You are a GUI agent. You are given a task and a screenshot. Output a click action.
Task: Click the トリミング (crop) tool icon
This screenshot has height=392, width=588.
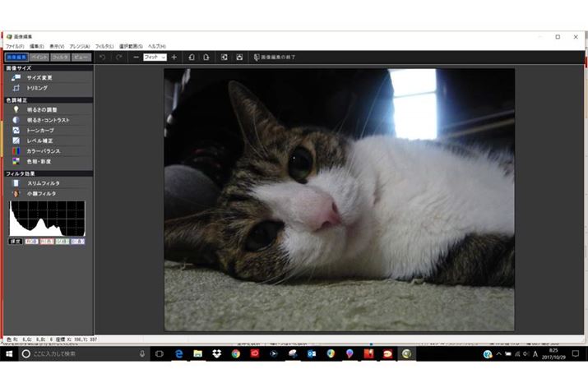click(16, 87)
